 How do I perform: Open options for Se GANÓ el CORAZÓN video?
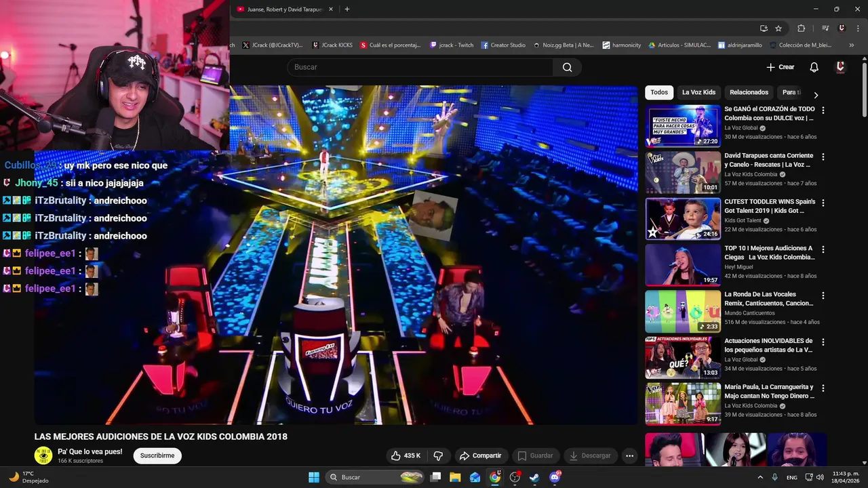823,110
